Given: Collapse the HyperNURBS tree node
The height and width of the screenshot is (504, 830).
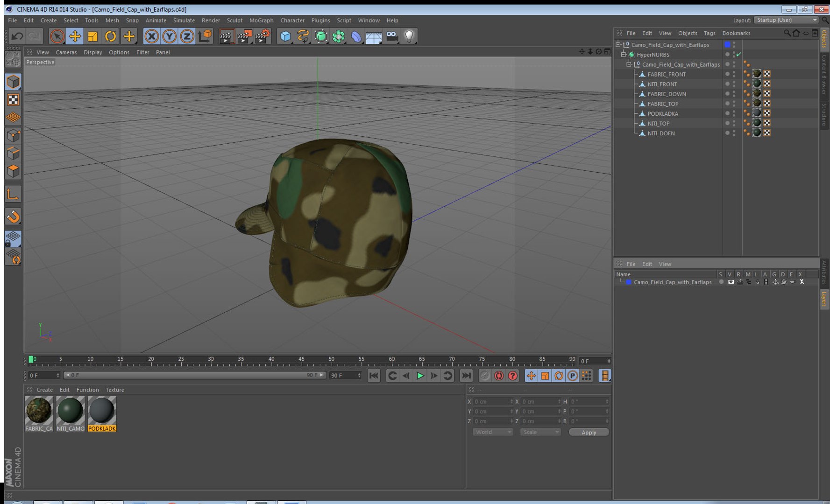Looking at the screenshot, I should pyautogui.click(x=624, y=55).
